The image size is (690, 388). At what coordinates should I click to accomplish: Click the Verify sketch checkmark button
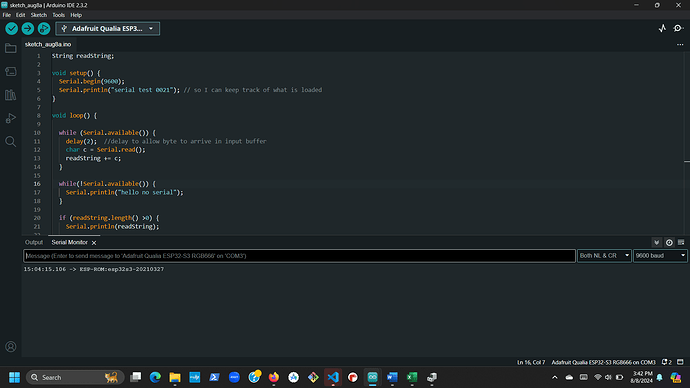coord(11,29)
